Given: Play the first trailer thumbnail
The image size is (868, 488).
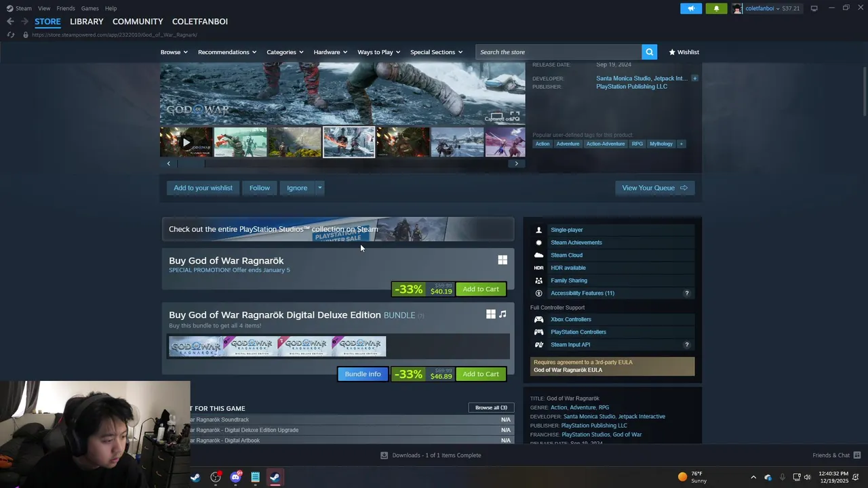Looking at the screenshot, I should (x=186, y=142).
